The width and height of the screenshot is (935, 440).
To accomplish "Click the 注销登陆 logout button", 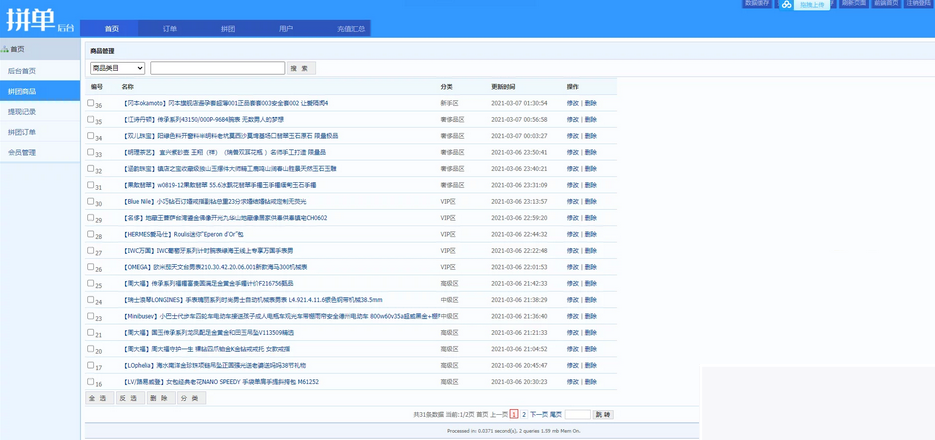I will (918, 4).
